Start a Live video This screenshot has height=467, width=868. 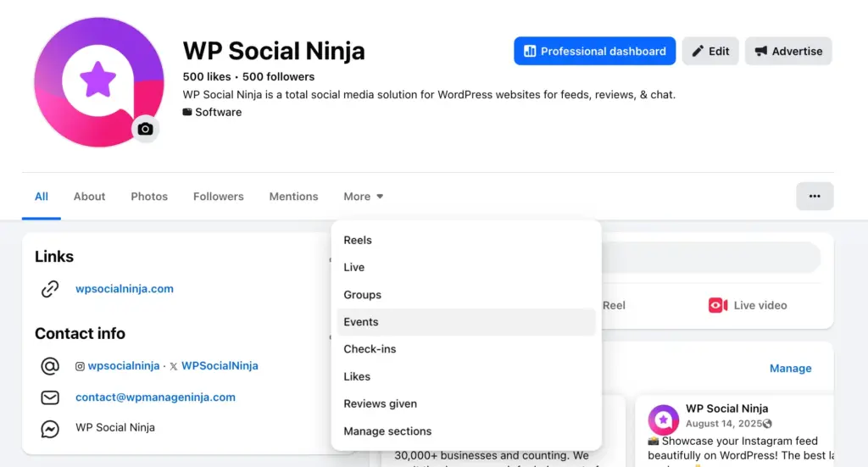click(748, 305)
